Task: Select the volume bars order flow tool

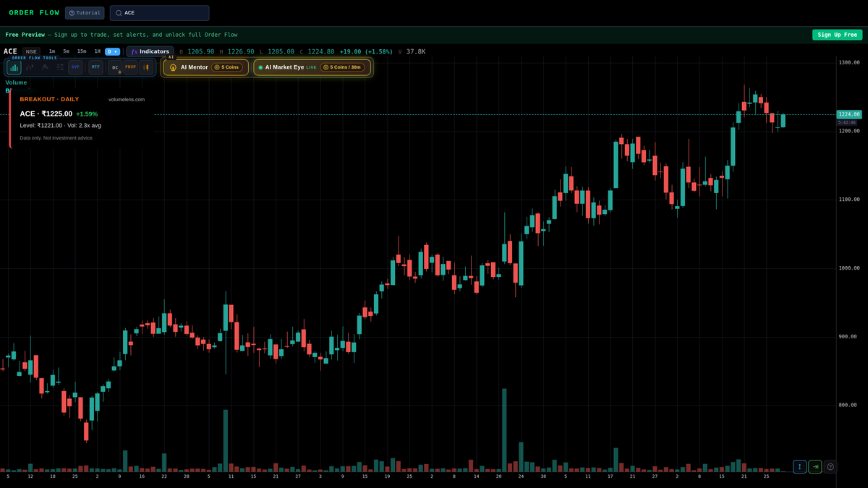Action: click(x=14, y=67)
